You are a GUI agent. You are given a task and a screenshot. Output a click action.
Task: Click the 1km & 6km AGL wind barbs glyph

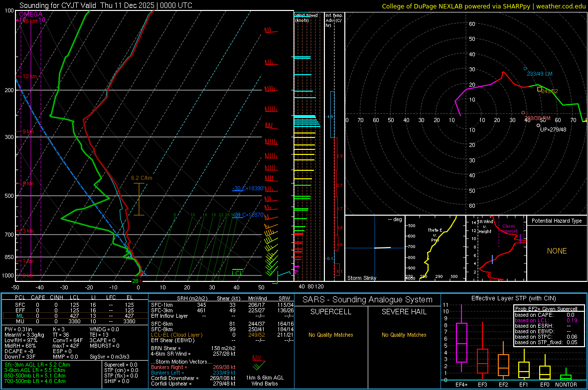click(x=259, y=362)
